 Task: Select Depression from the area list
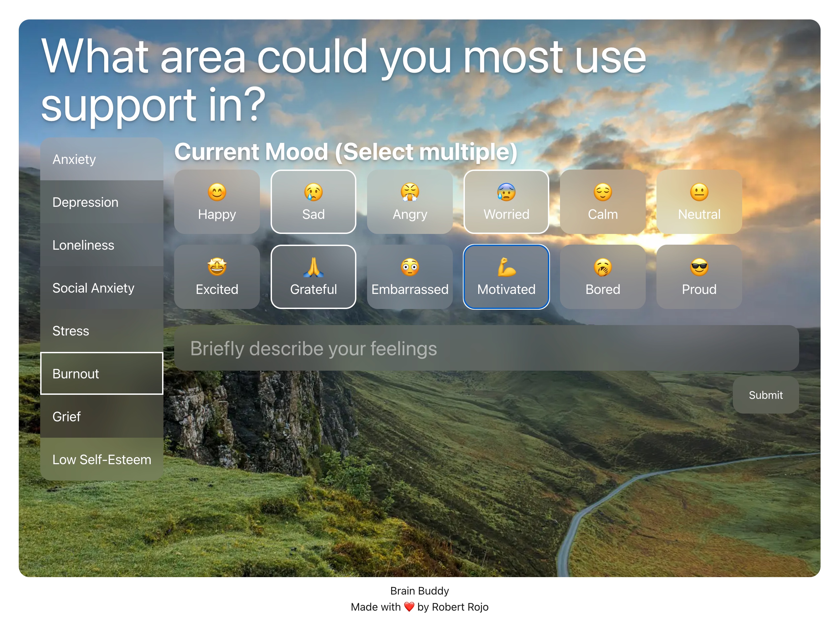pos(102,202)
